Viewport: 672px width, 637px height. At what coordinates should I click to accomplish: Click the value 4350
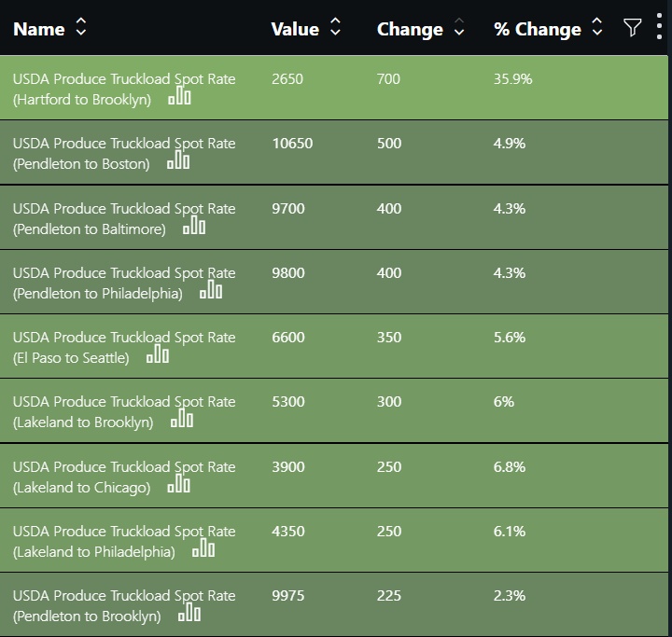(x=288, y=532)
